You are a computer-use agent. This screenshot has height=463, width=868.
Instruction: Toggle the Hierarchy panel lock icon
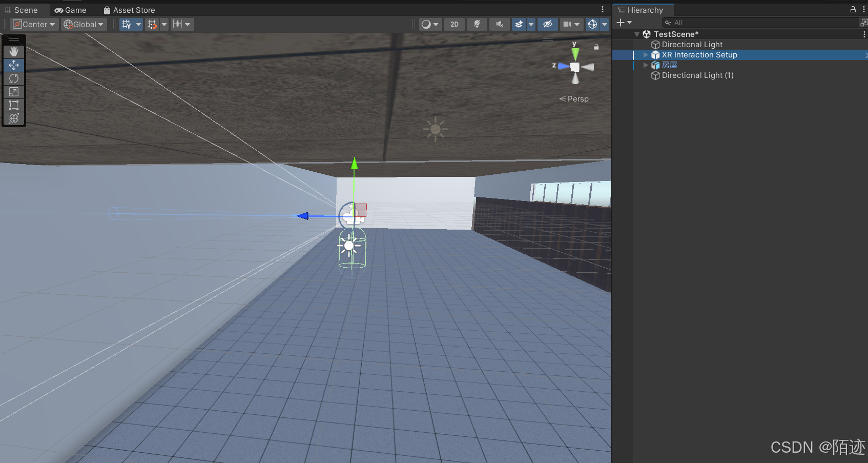click(x=853, y=10)
